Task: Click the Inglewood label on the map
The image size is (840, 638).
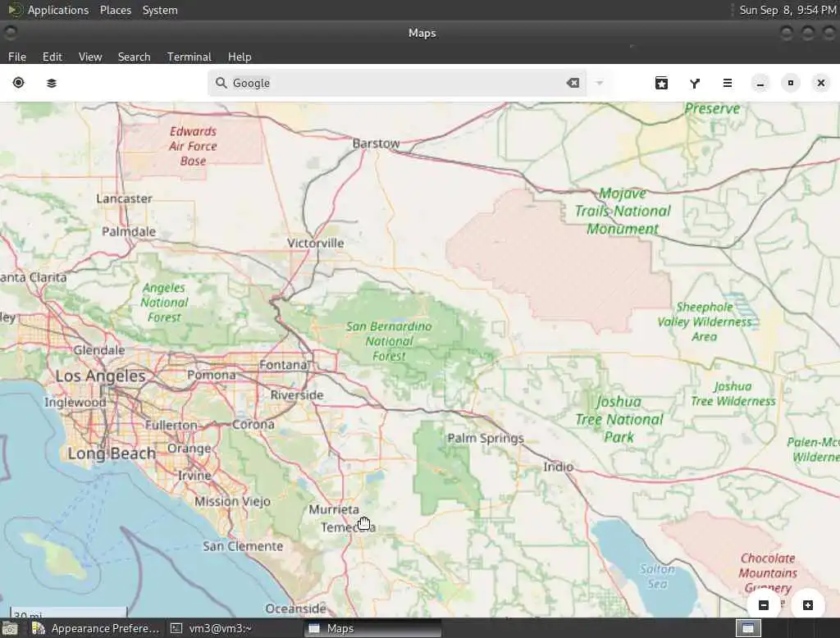Action: point(75,403)
